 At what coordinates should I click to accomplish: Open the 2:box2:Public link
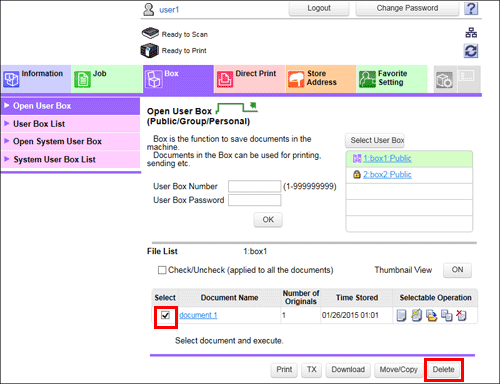(x=387, y=175)
